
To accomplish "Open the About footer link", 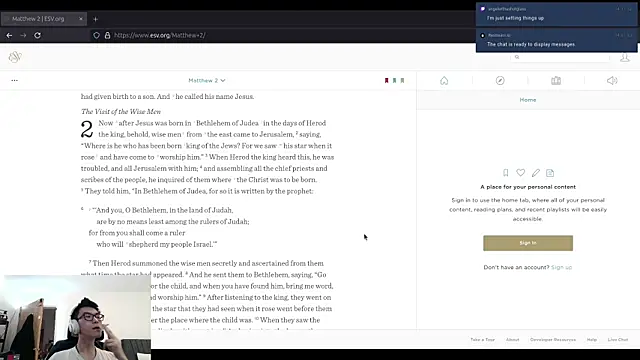I will (x=513, y=340).
